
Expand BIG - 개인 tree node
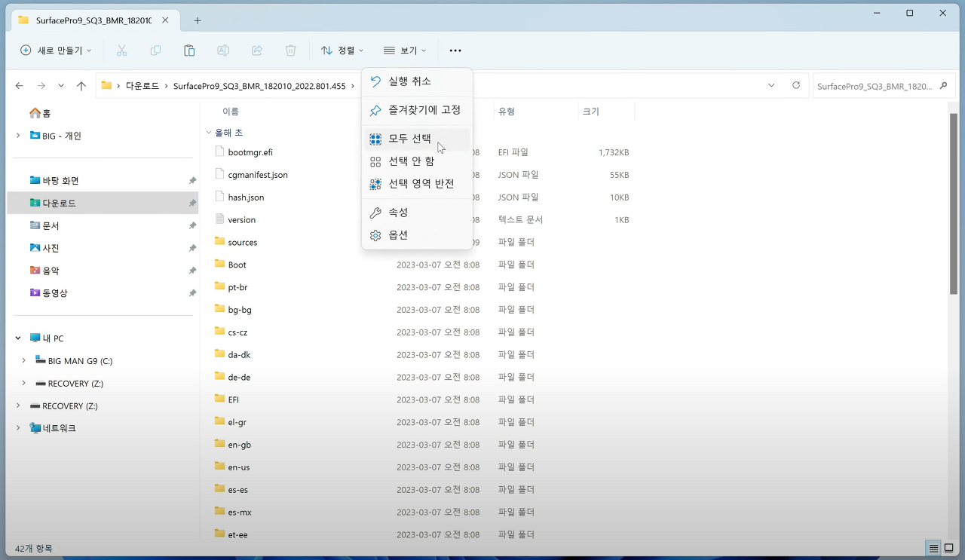(x=18, y=136)
